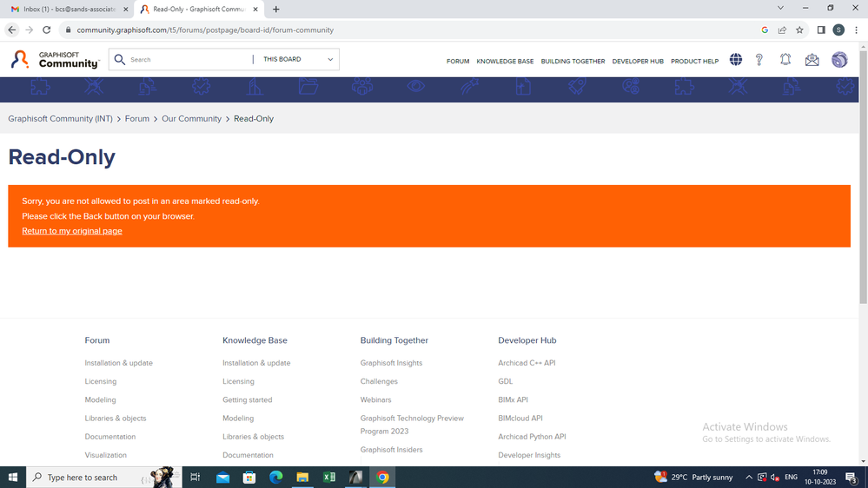Open Excel on the taskbar
The height and width of the screenshot is (488, 868).
tap(328, 477)
